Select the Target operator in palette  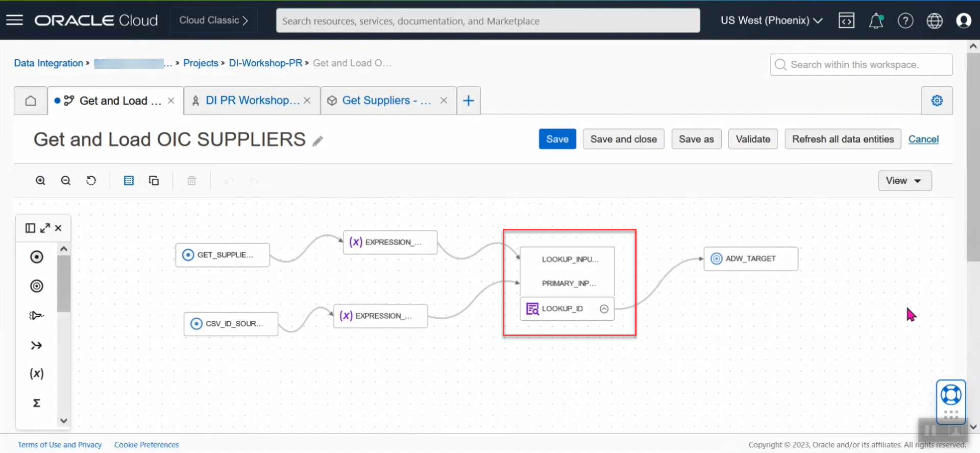[x=37, y=286]
